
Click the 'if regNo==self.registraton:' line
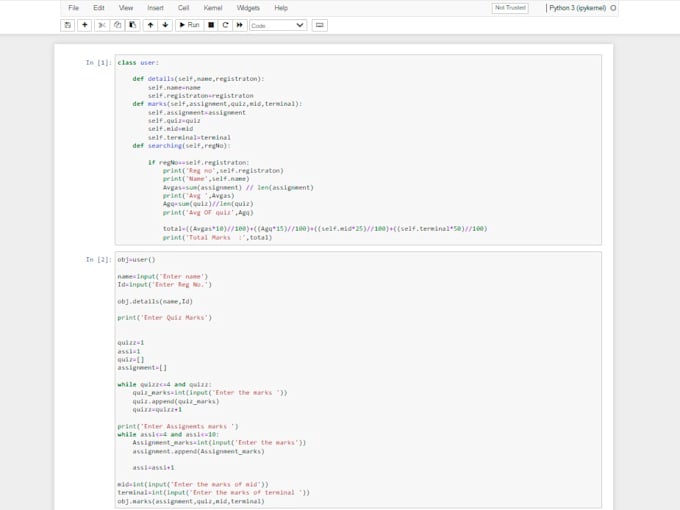199,163
